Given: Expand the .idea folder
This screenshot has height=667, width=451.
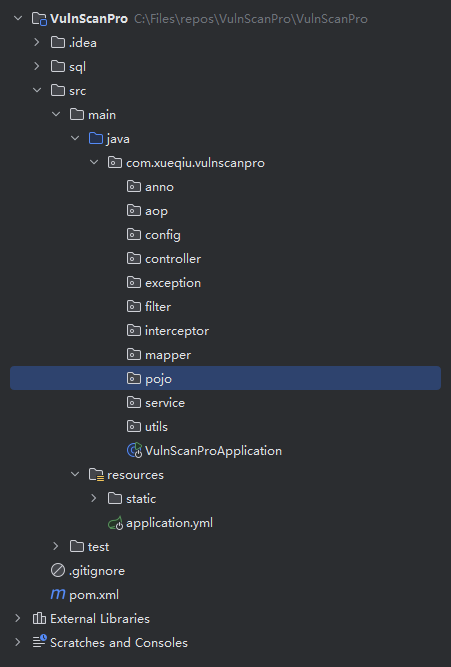Looking at the screenshot, I should click(x=37, y=42).
